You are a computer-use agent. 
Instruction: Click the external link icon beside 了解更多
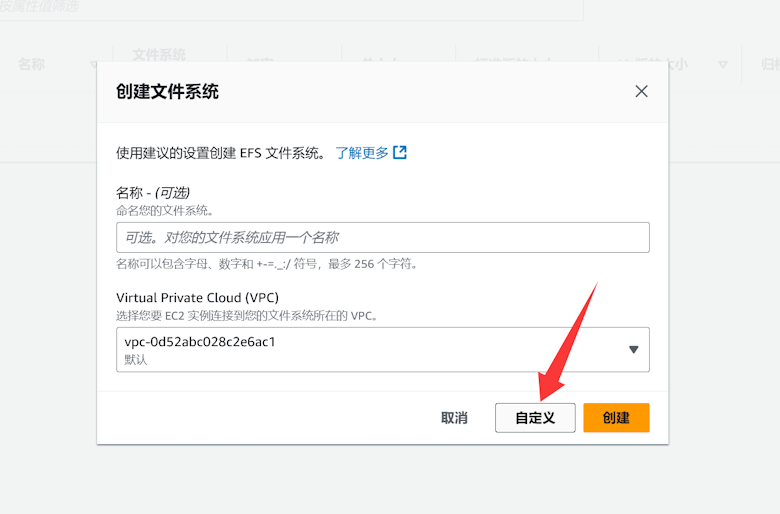click(x=400, y=153)
